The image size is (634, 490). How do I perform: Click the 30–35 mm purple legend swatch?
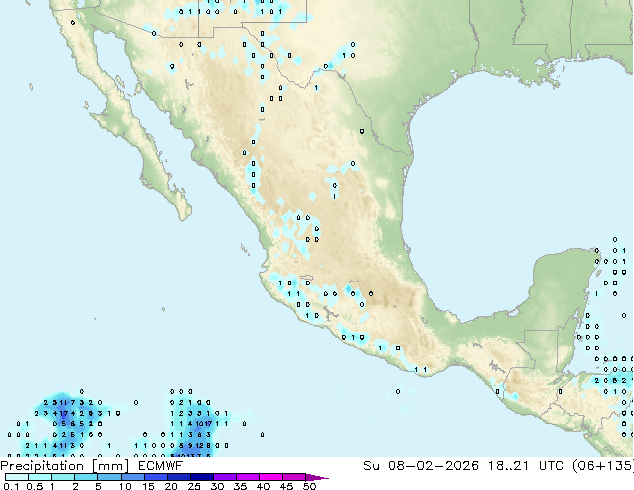[x=224, y=477]
